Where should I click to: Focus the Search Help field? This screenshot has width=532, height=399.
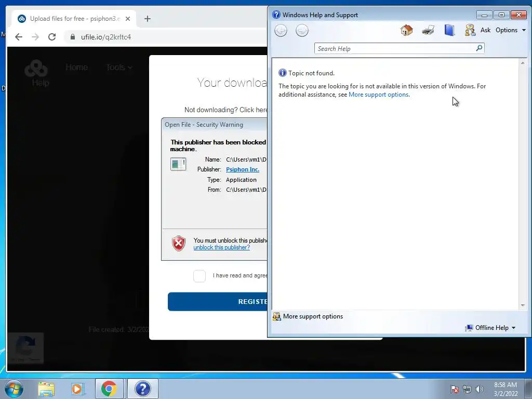(x=395, y=48)
